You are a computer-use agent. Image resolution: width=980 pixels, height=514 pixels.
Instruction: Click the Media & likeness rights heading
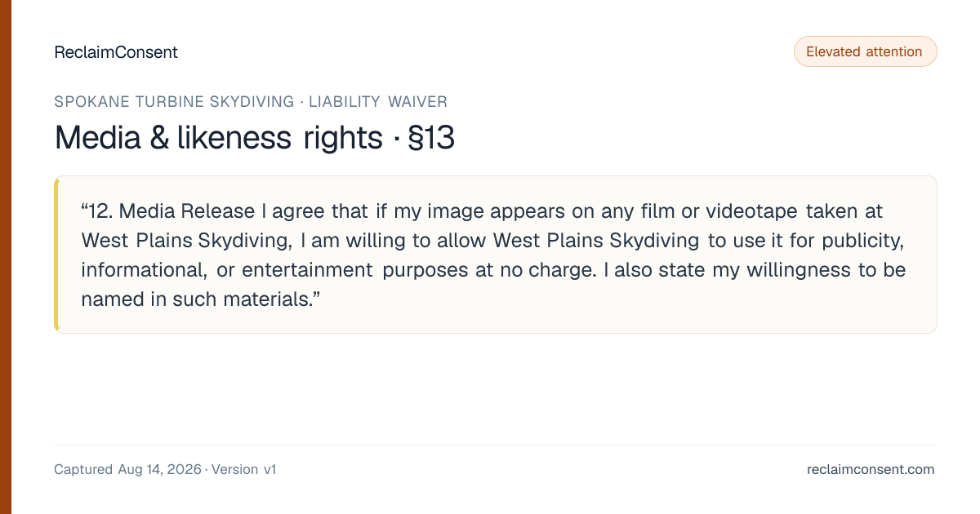tap(218, 138)
